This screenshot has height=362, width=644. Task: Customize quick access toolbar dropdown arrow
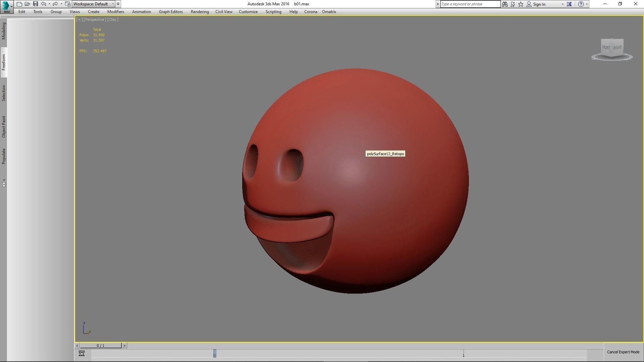[x=118, y=4]
